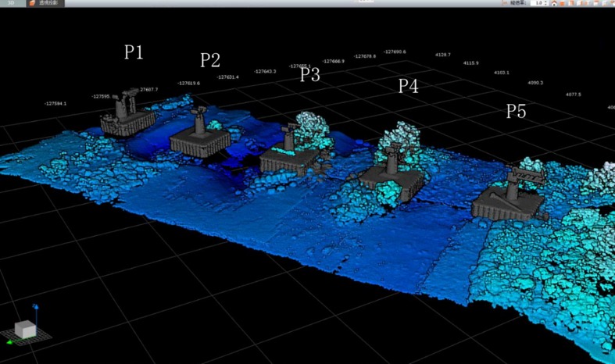Click the green axis arrow on gizmo
615x364 pixels.
click(x=9, y=341)
